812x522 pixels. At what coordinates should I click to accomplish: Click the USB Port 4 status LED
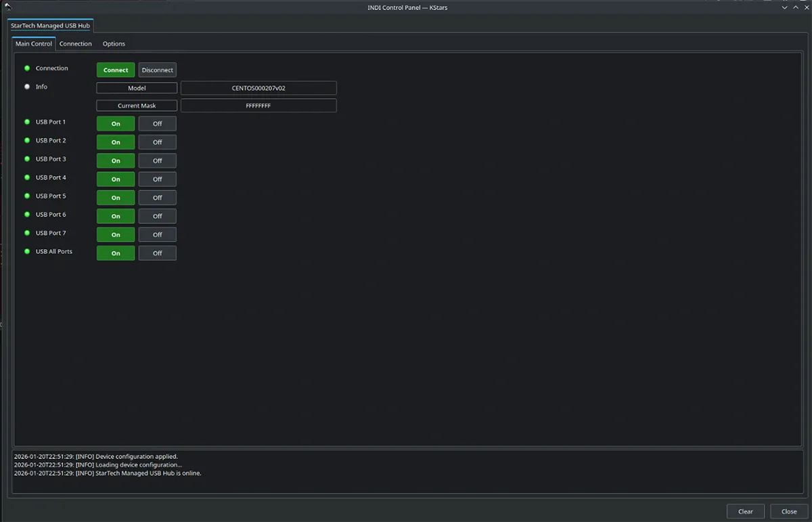27,177
